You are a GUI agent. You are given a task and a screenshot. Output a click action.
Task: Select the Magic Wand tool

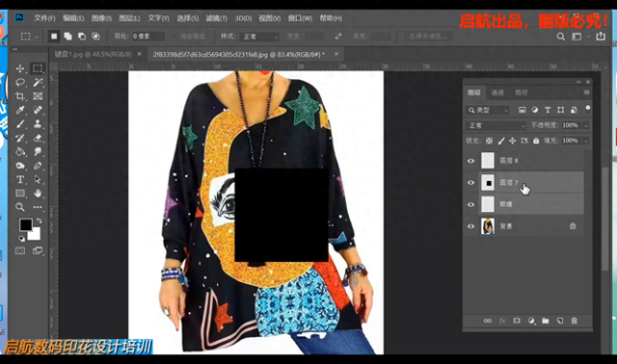pos(38,83)
